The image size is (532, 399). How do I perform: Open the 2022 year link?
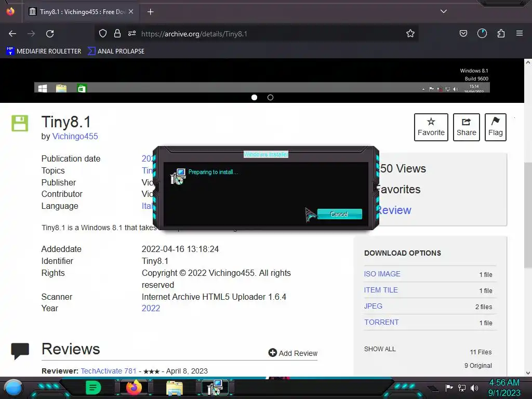click(151, 309)
